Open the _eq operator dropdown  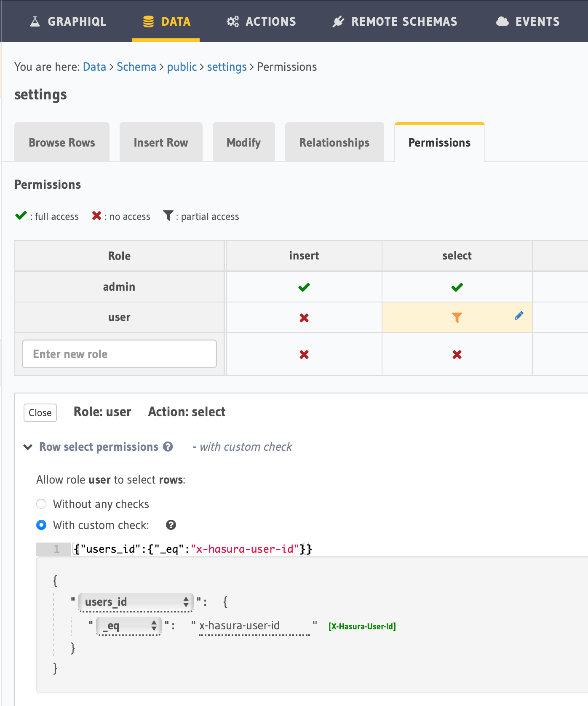(129, 626)
